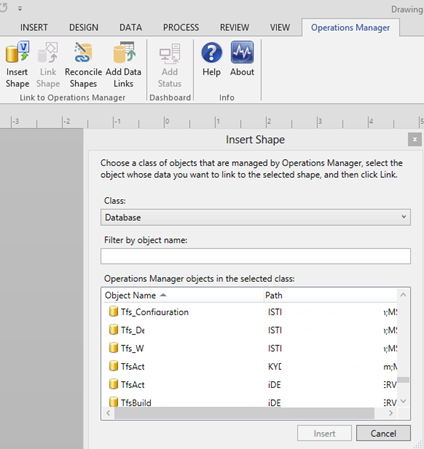Image resolution: width=424 pixels, height=449 pixels.
Task: Expand the Class dropdown showing Database
Action: (255, 217)
